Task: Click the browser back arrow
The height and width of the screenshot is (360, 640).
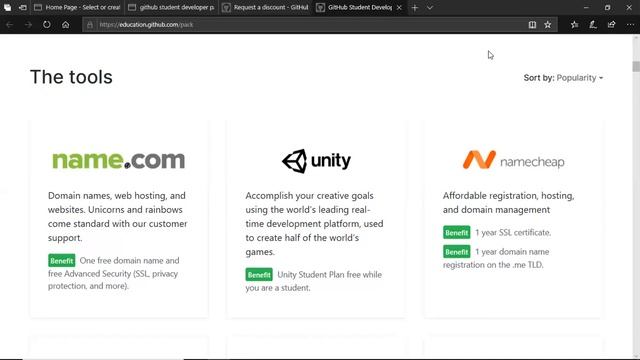Action: tap(9, 25)
